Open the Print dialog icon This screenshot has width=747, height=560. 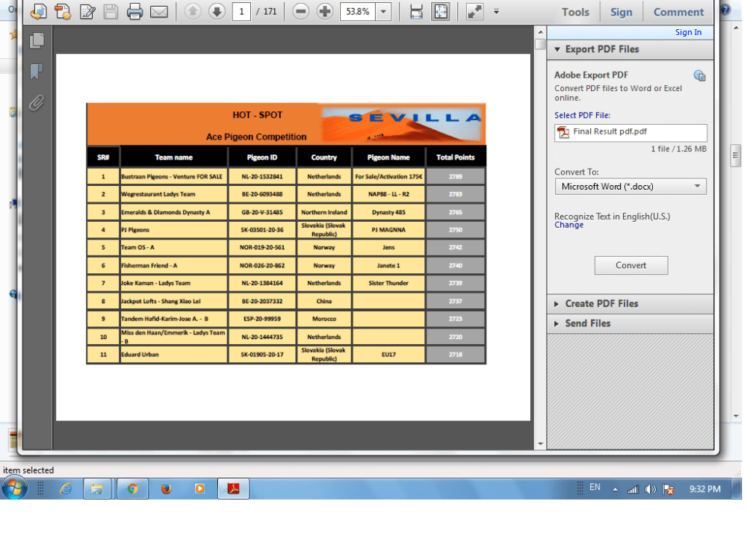pos(134,12)
